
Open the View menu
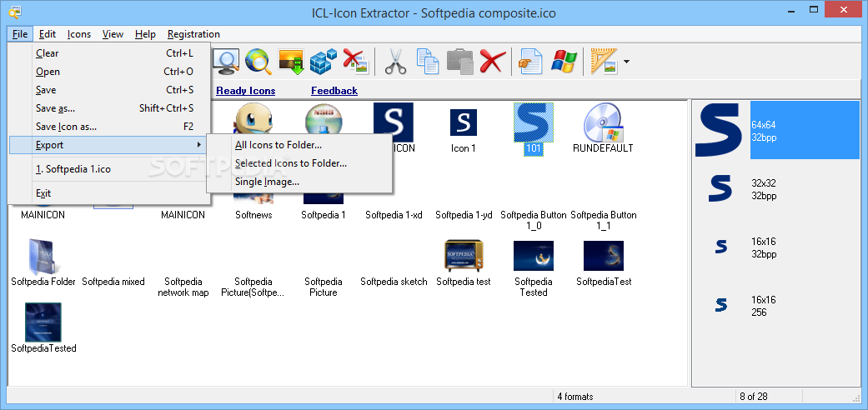click(113, 34)
